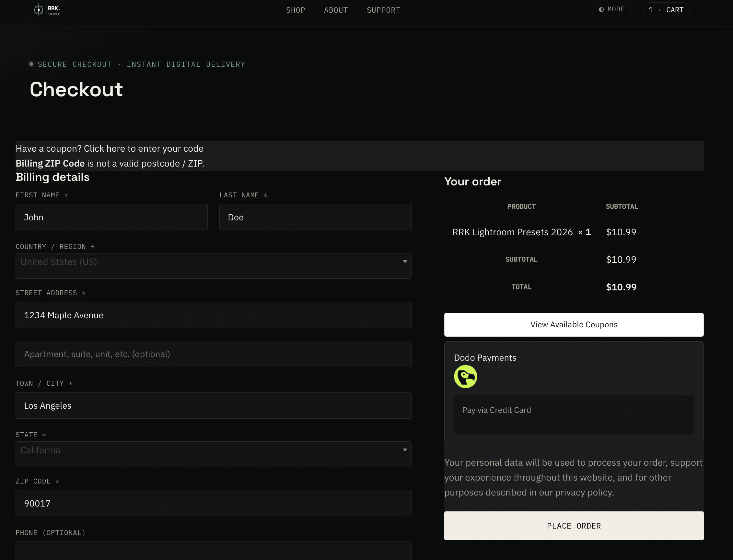Click here to enter your coupon code
The image size is (733, 560).
[x=144, y=148]
